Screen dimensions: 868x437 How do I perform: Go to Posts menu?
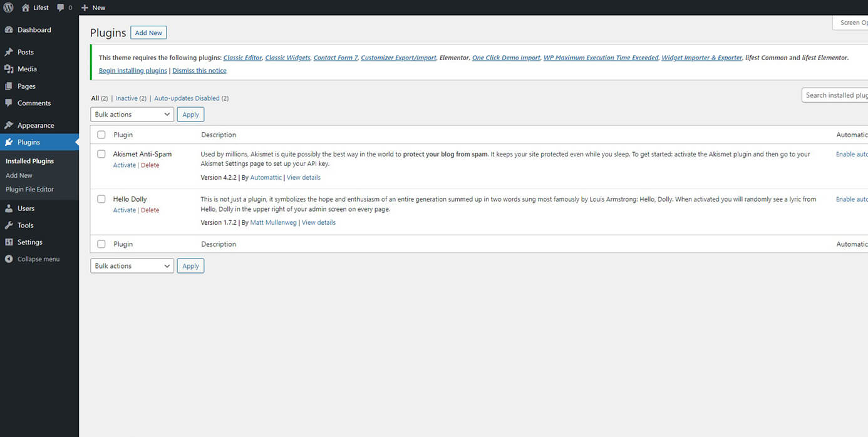click(26, 53)
